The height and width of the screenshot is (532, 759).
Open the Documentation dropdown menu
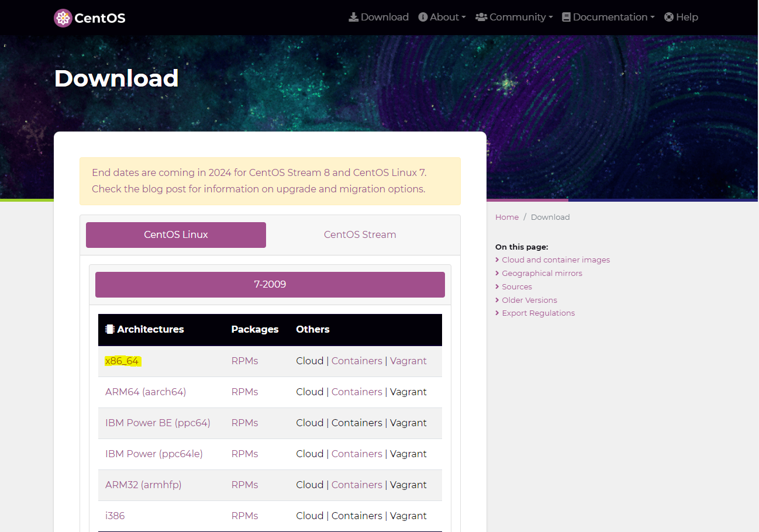pyautogui.click(x=608, y=17)
